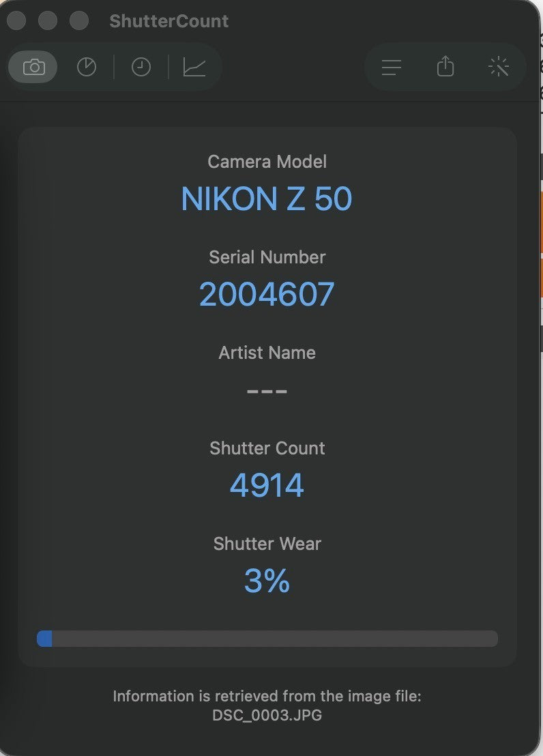543x756 pixels.
Task: Click the shutter wear progress bar
Action: (267, 639)
